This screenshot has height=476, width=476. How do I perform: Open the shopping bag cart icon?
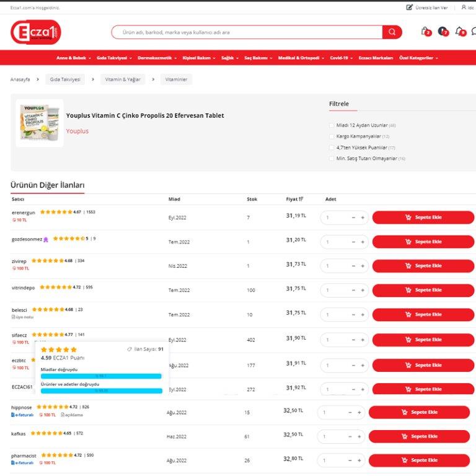coord(425,31)
